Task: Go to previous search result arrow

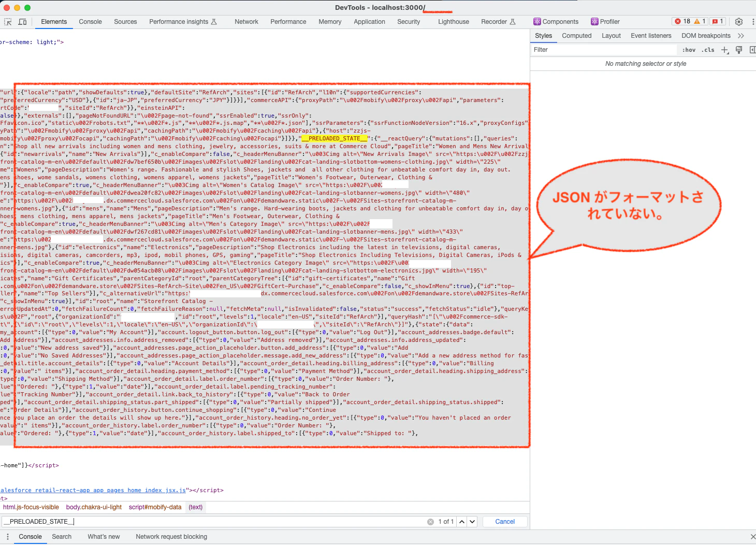Action: click(462, 522)
